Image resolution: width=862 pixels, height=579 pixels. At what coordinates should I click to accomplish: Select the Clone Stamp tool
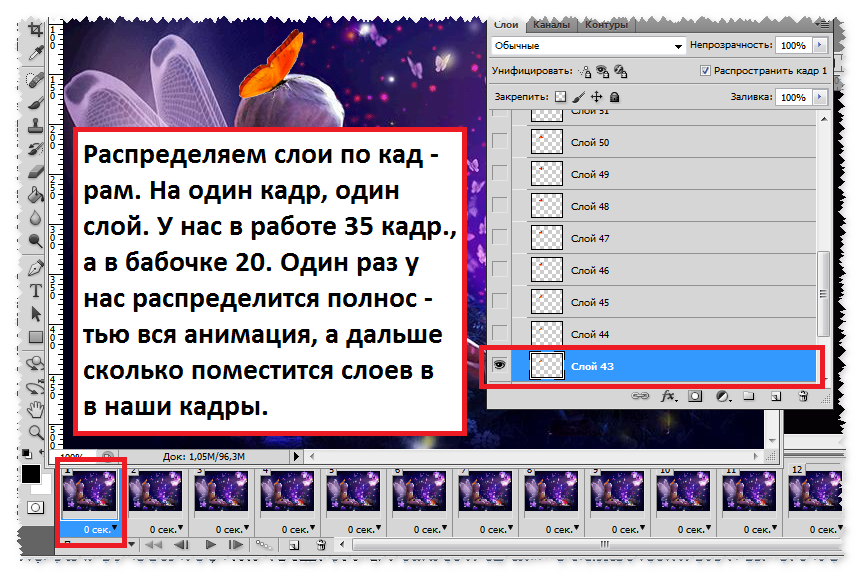click(36, 126)
